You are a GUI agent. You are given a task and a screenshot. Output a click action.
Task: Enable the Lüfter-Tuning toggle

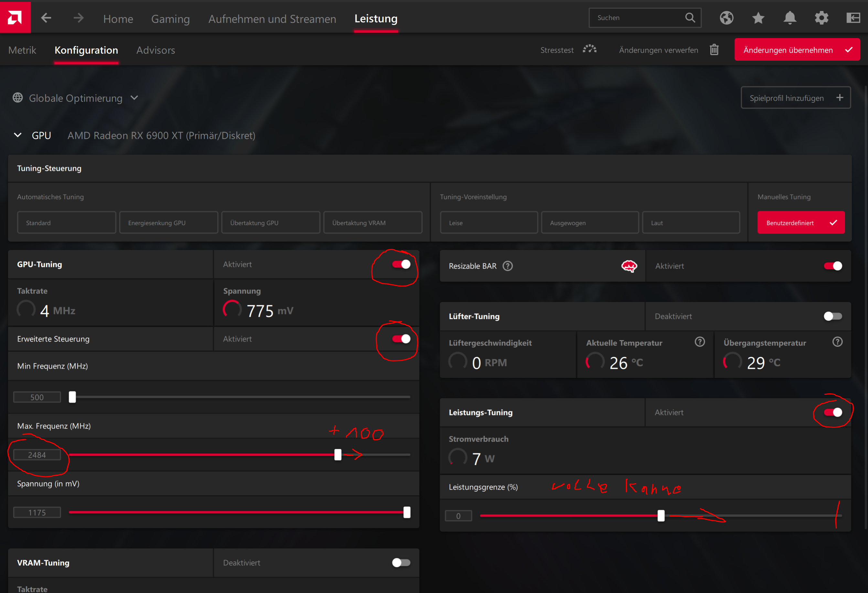pos(832,317)
